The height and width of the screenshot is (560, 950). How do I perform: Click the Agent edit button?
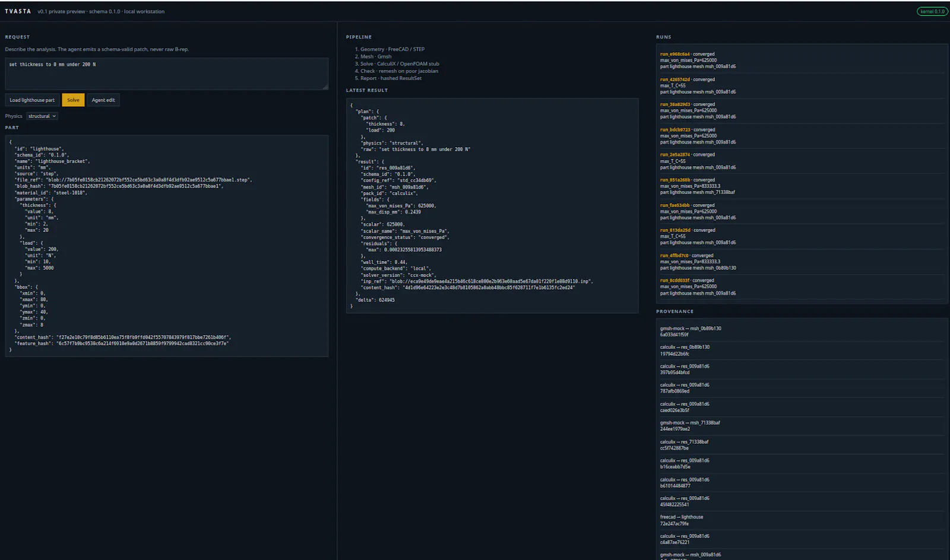pyautogui.click(x=103, y=100)
